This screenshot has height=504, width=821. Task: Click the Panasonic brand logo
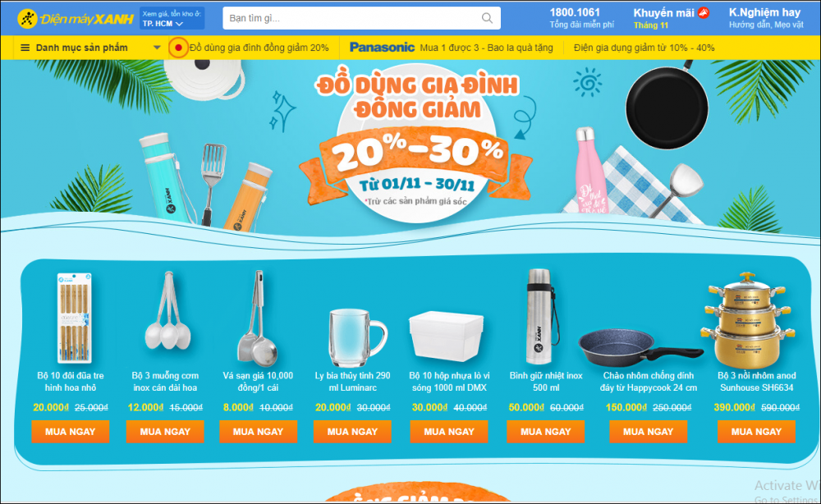point(382,48)
